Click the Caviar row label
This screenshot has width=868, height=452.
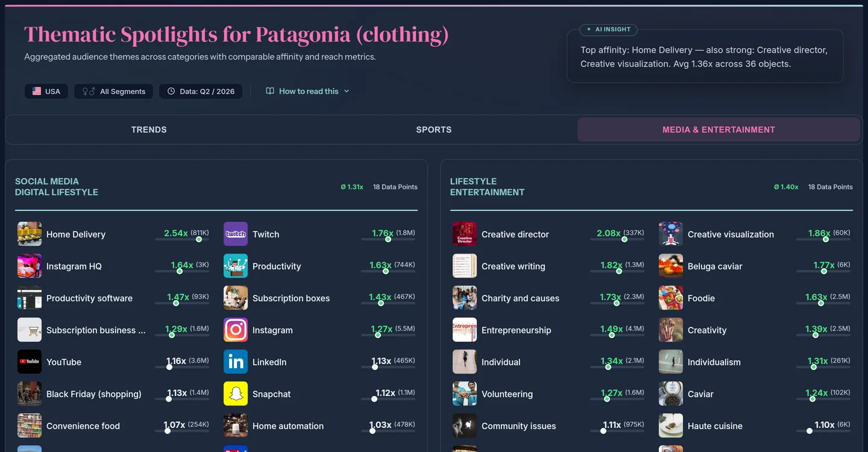pos(700,394)
